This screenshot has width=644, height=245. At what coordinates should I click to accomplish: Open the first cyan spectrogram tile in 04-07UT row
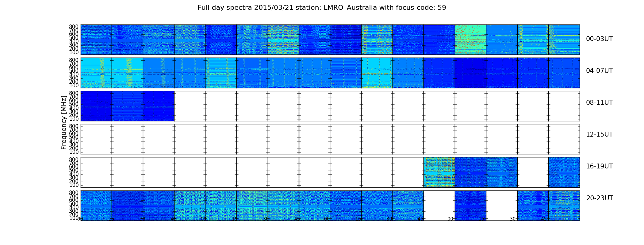click(96, 73)
